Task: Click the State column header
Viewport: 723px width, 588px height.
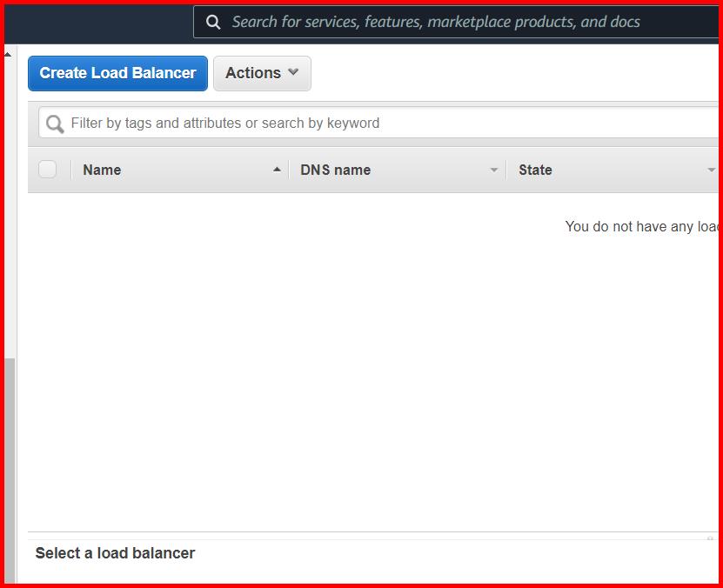Action: 535,170
